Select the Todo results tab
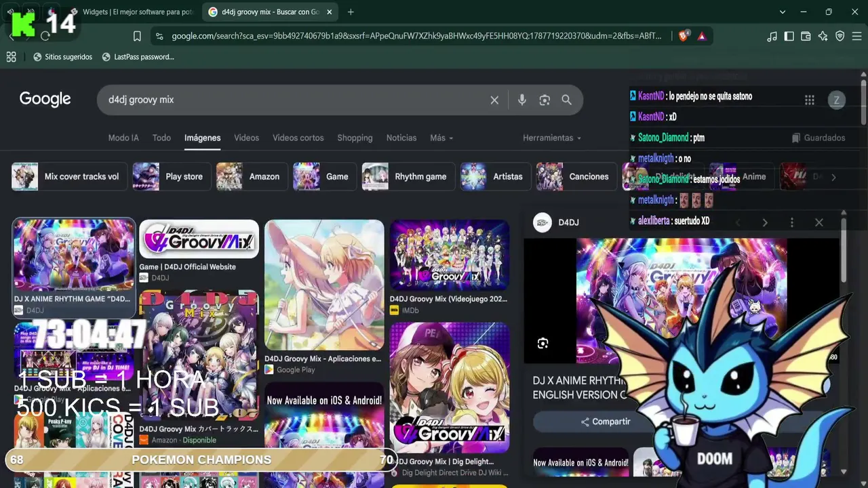Viewport: 868px width, 488px height. 161,138
